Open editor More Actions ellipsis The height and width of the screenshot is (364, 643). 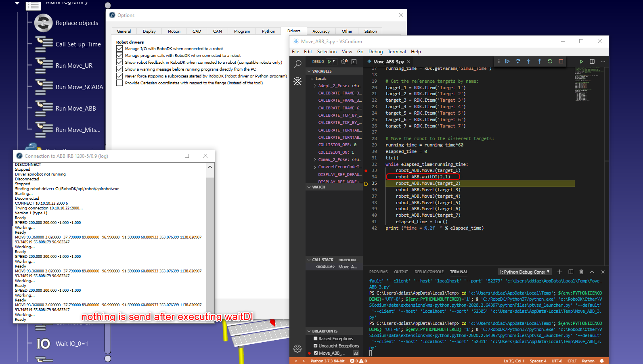point(603,62)
